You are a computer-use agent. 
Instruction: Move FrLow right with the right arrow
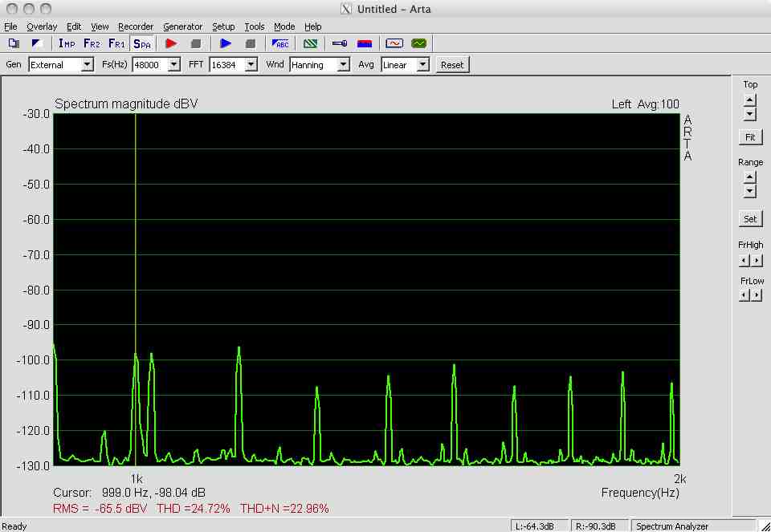[x=757, y=295]
